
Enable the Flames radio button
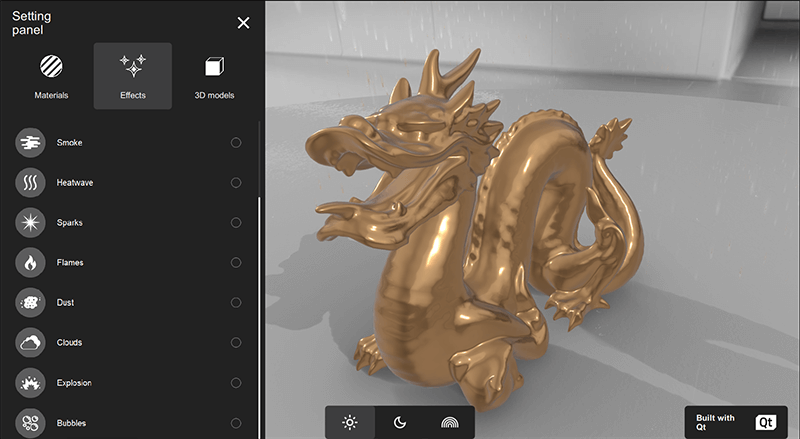pos(236,263)
